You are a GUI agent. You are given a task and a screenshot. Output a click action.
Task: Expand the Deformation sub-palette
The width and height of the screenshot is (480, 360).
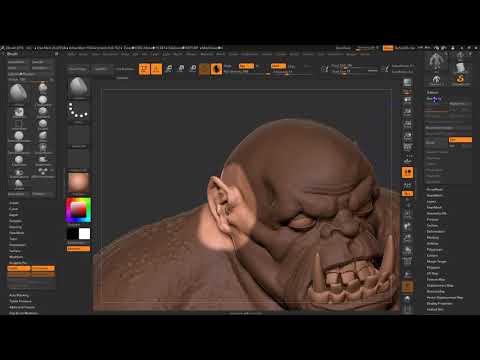pos(436,231)
